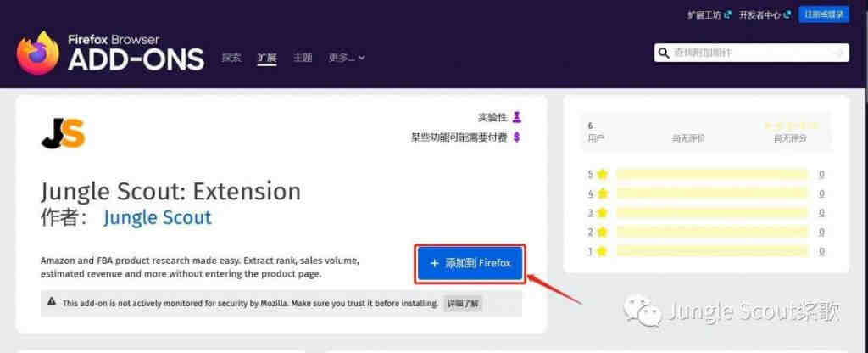Click the Jungle Scout JS logo icon
Viewport: 868px width, 353px height.
coord(63,133)
